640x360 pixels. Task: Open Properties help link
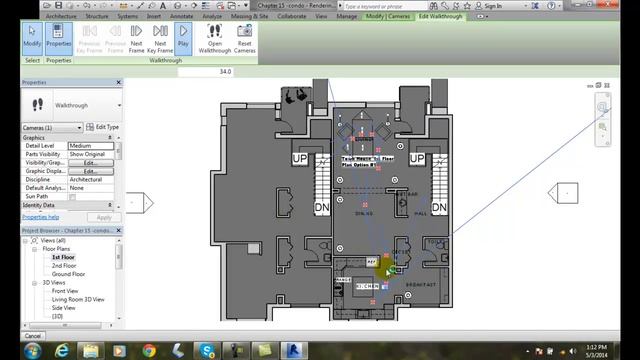click(x=40, y=217)
